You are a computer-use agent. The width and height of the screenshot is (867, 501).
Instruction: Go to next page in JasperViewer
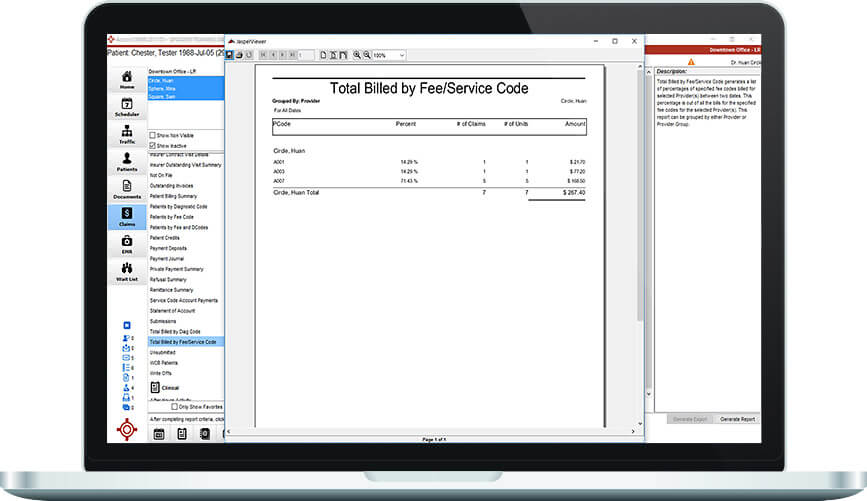pos(282,55)
